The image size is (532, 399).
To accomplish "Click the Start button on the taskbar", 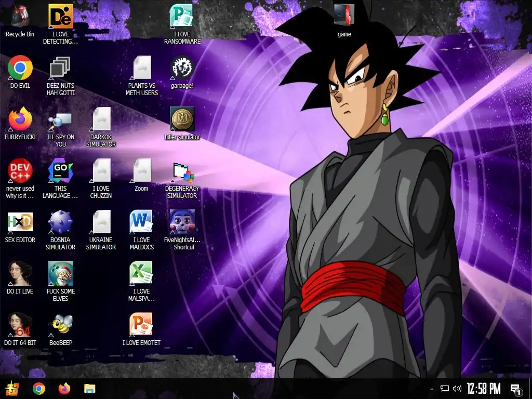I will point(12,389).
